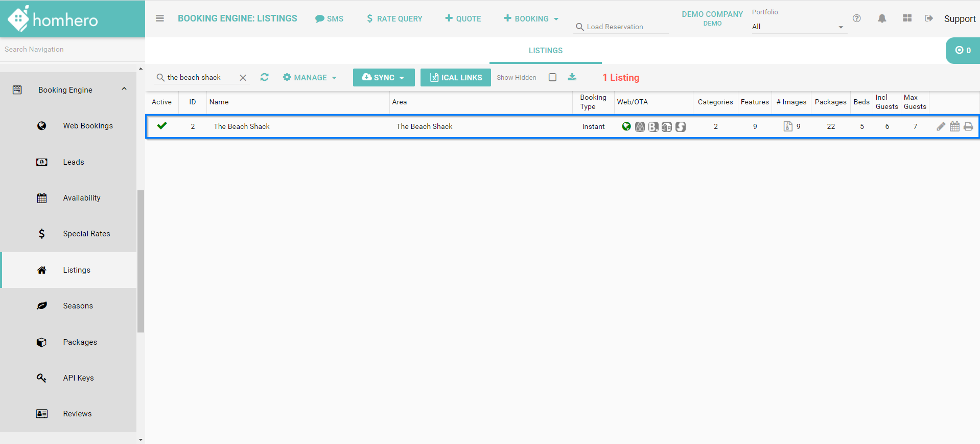The image size is (980, 444).
Task: Click the Booking.com channel icon in the listing row
Action: (x=653, y=127)
